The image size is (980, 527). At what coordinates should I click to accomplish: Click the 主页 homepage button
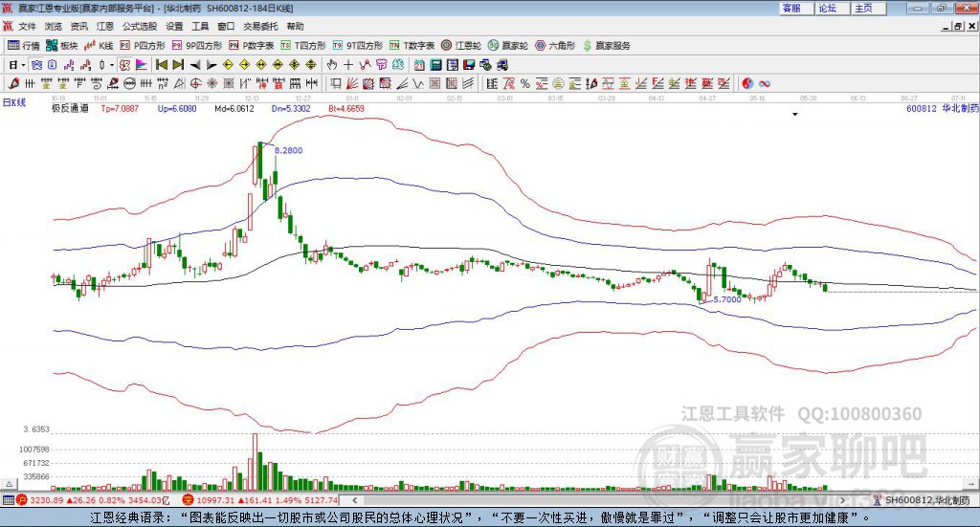click(x=868, y=8)
